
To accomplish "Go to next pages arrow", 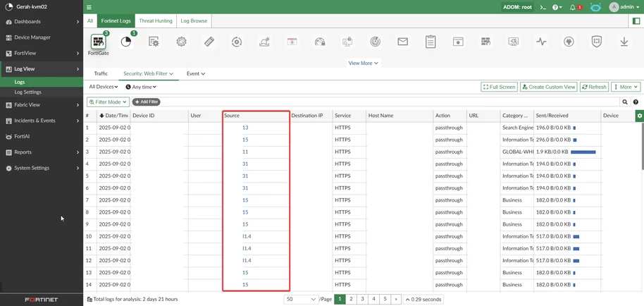I will (x=396, y=299).
